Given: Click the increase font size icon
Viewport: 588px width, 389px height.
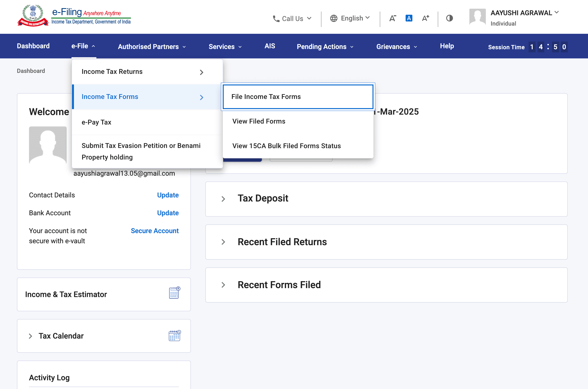Looking at the screenshot, I should [425, 18].
